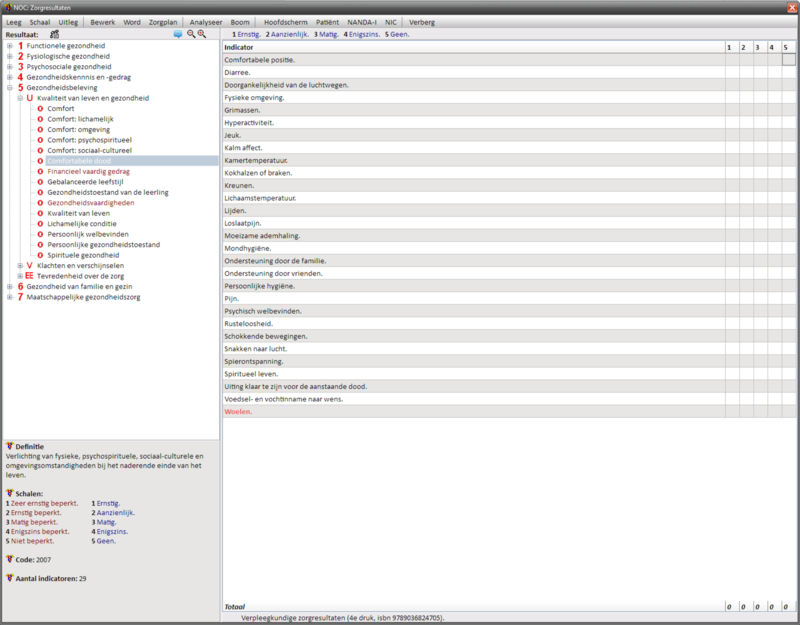Expand Gezondheid van familie en gezin
Image resolution: width=800 pixels, height=625 pixels.
(x=9, y=287)
